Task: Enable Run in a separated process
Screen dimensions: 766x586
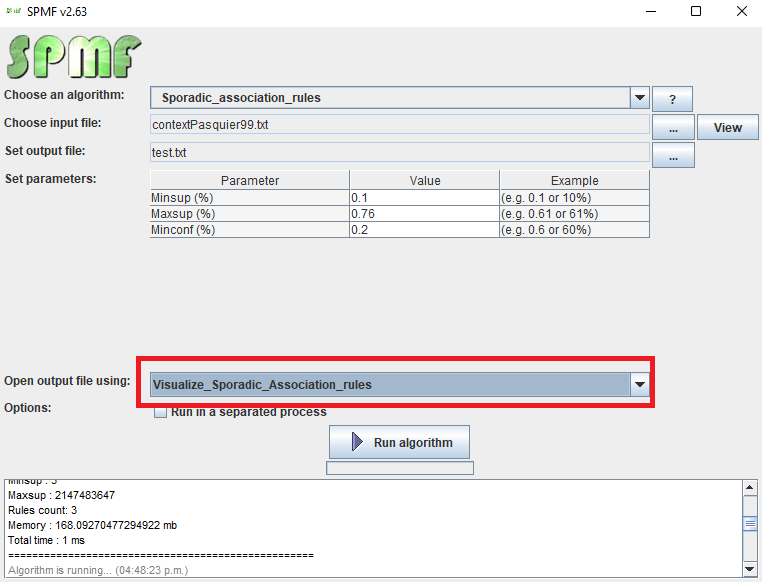Action: (160, 412)
